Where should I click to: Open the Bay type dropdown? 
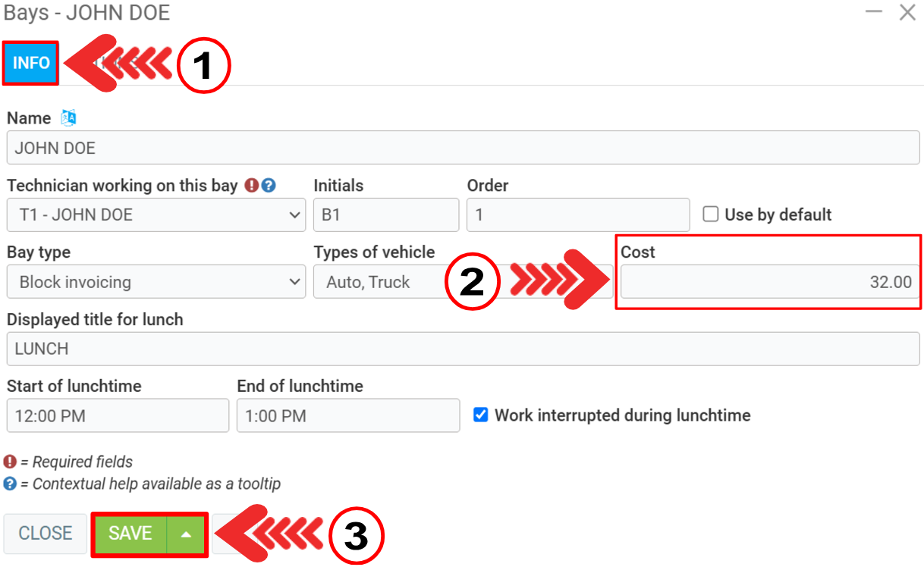pyautogui.click(x=156, y=282)
